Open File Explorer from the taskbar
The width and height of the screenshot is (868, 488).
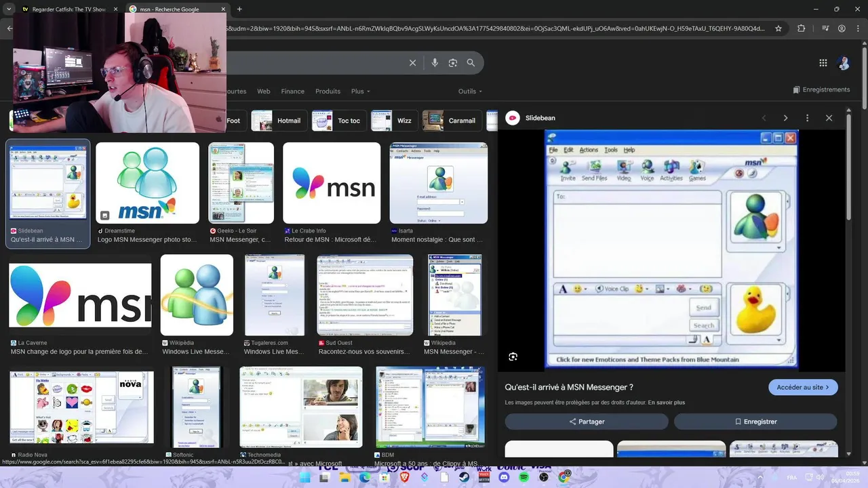(344, 477)
